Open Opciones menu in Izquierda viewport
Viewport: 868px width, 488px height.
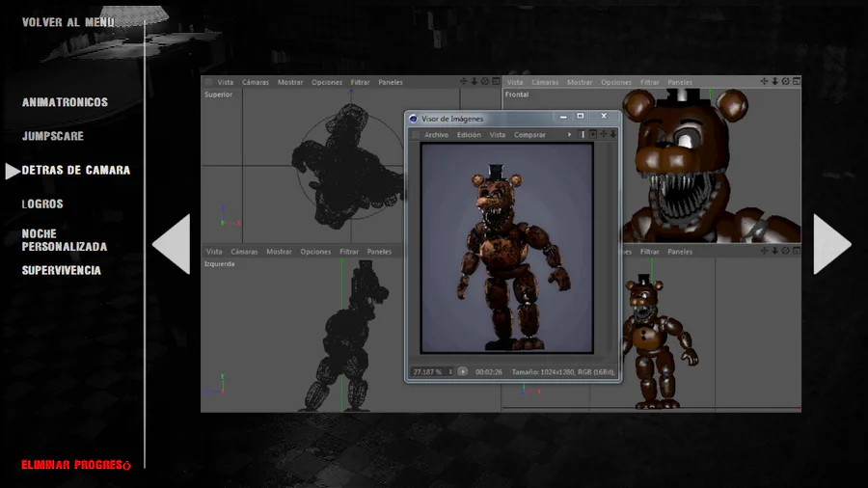point(315,251)
